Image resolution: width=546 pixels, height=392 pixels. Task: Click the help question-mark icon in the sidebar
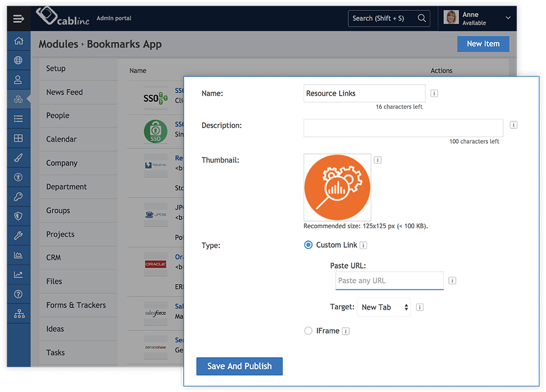[18, 294]
